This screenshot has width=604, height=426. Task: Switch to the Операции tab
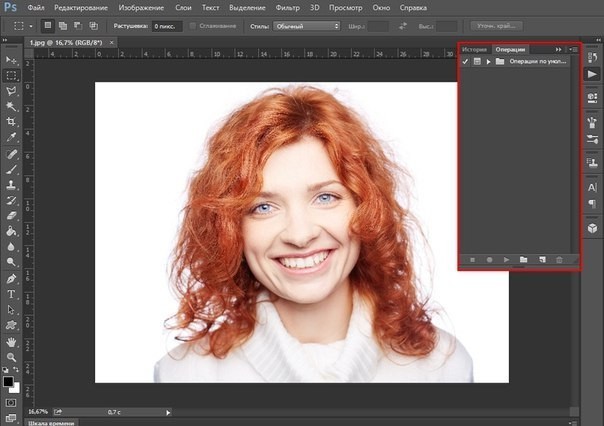tap(510, 49)
